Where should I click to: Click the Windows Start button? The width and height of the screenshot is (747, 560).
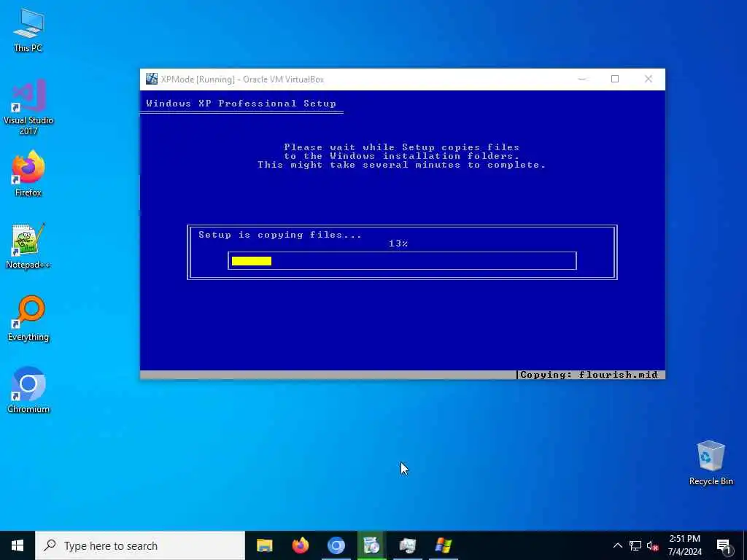18,545
